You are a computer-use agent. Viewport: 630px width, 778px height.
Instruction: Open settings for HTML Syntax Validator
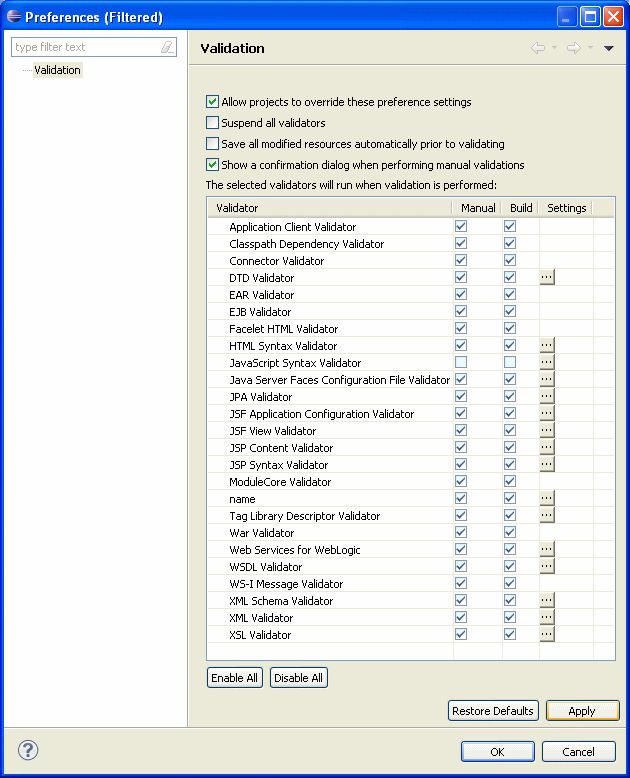[x=547, y=345]
